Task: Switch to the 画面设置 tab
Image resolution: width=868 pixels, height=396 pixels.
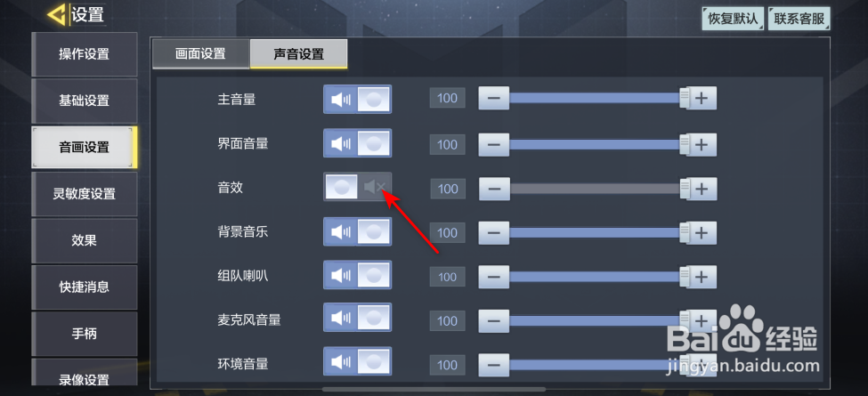Action: [200, 53]
